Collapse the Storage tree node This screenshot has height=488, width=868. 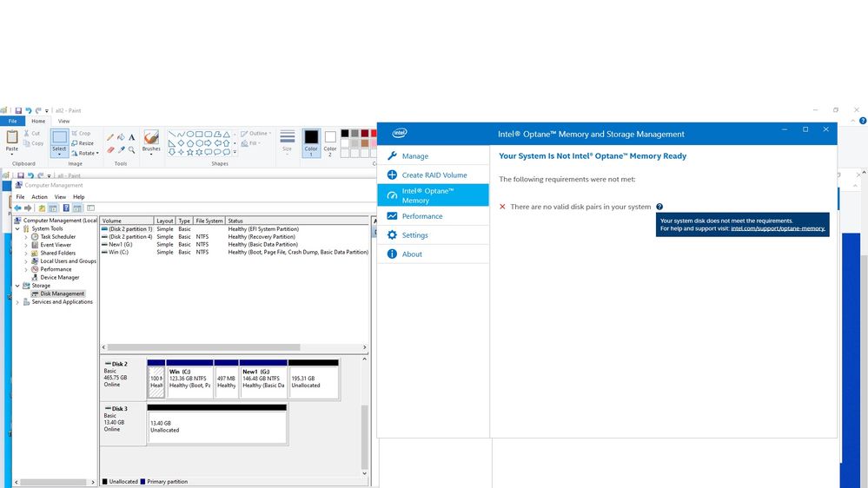[17, 286]
